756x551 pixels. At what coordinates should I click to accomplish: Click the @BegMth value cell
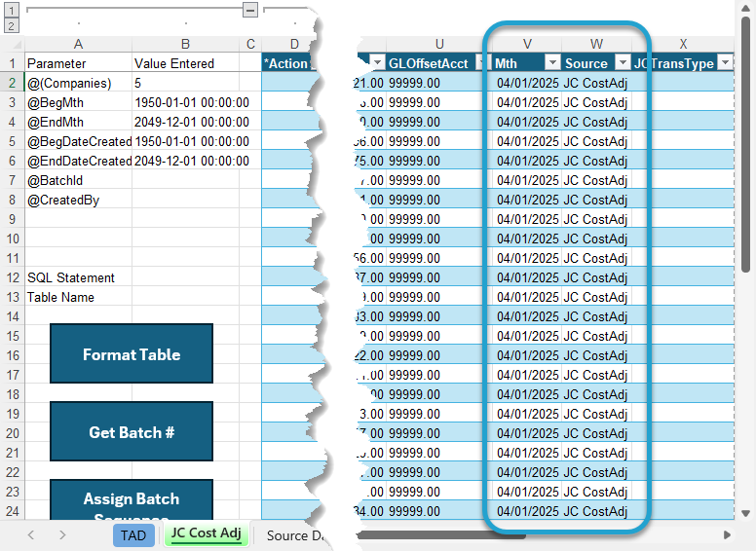tap(185, 102)
